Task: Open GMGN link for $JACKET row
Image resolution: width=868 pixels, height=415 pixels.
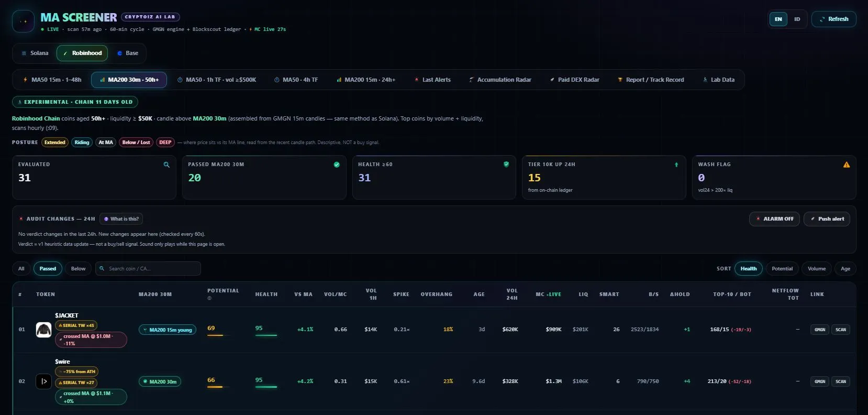Action: tap(820, 330)
